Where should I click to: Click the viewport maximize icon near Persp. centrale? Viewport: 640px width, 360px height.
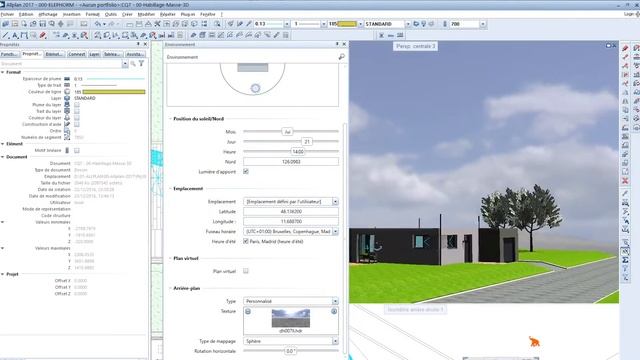tap(608, 46)
